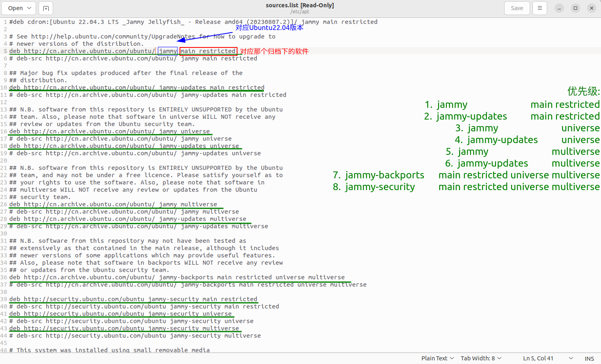Open the Tab Width: 8 dropdown
The width and height of the screenshot is (601, 364).
481,358
